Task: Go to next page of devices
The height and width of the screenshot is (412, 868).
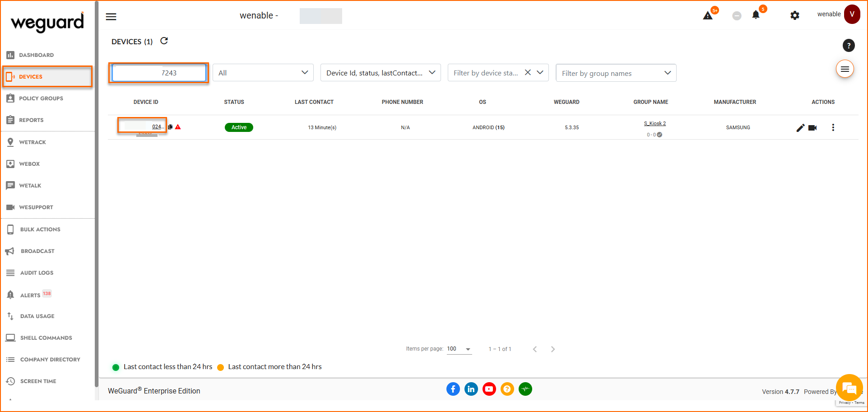Action: click(553, 349)
